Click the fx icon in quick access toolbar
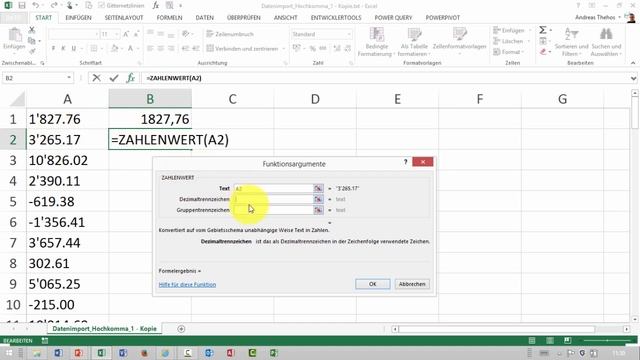The height and width of the screenshot is (360, 640). [x=156, y=5]
